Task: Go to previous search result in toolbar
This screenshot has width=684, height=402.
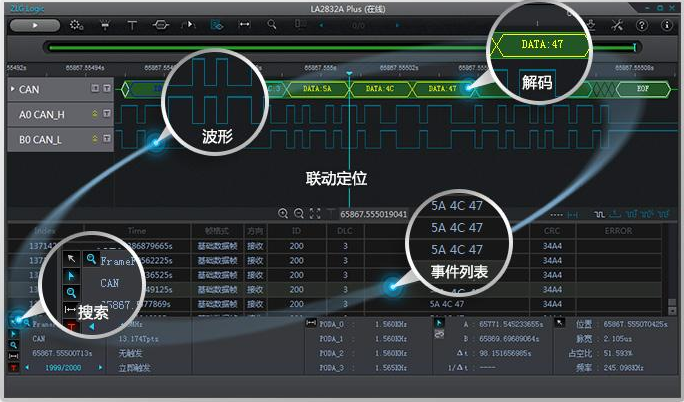Action: tap(321, 25)
